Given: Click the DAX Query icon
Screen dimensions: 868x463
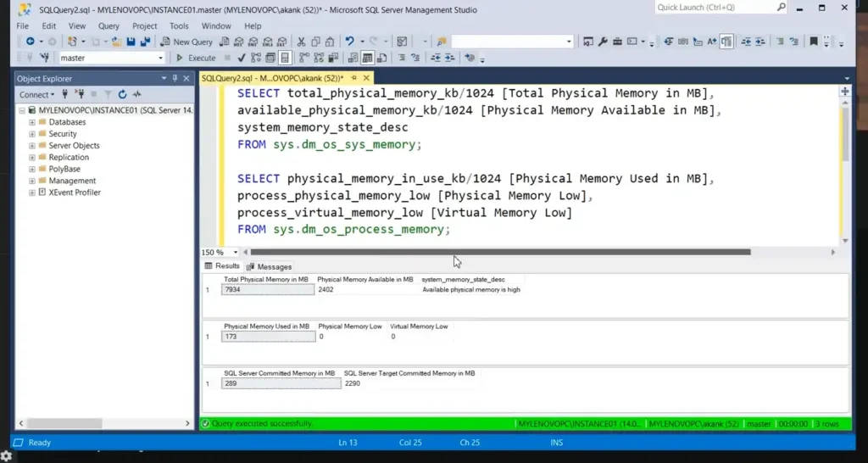Looking at the screenshot, I should [281, 42].
